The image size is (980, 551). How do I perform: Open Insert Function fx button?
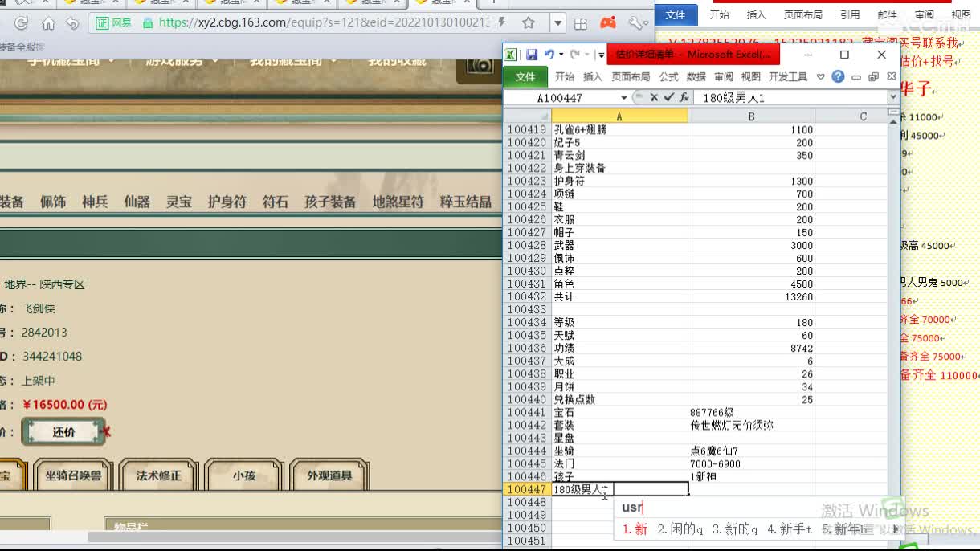pyautogui.click(x=684, y=97)
